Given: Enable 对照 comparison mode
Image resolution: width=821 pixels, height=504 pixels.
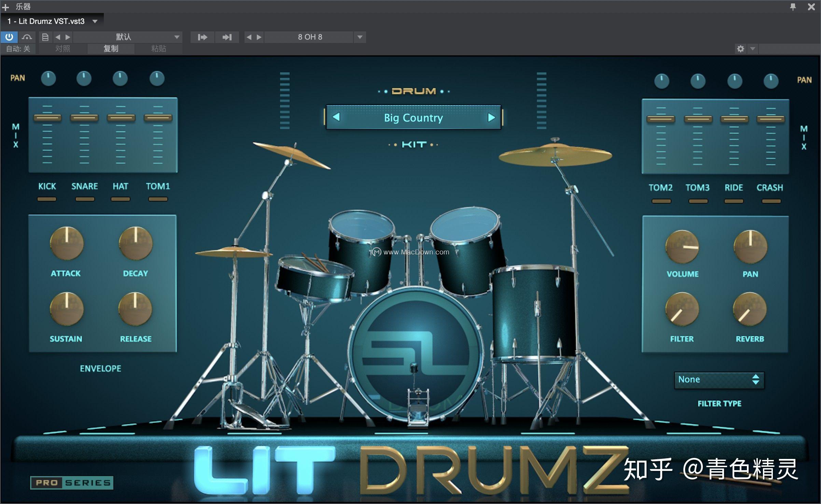Looking at the screenshot, I should point(63,48).
